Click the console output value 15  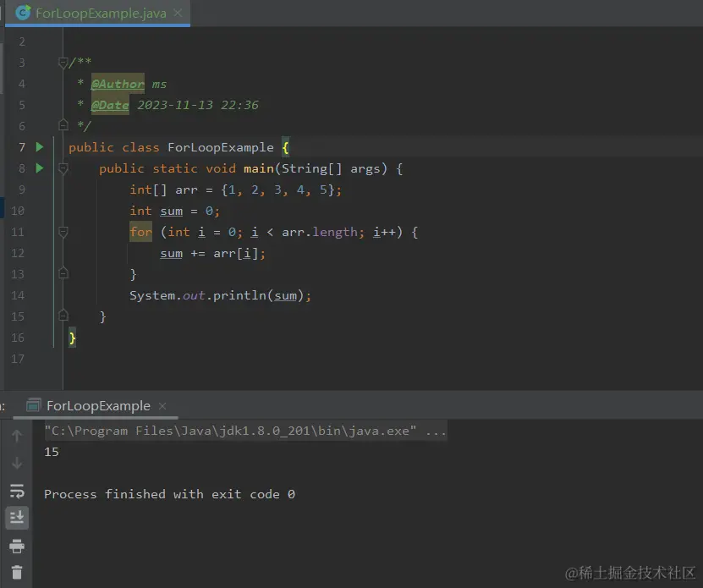(52, 452)
